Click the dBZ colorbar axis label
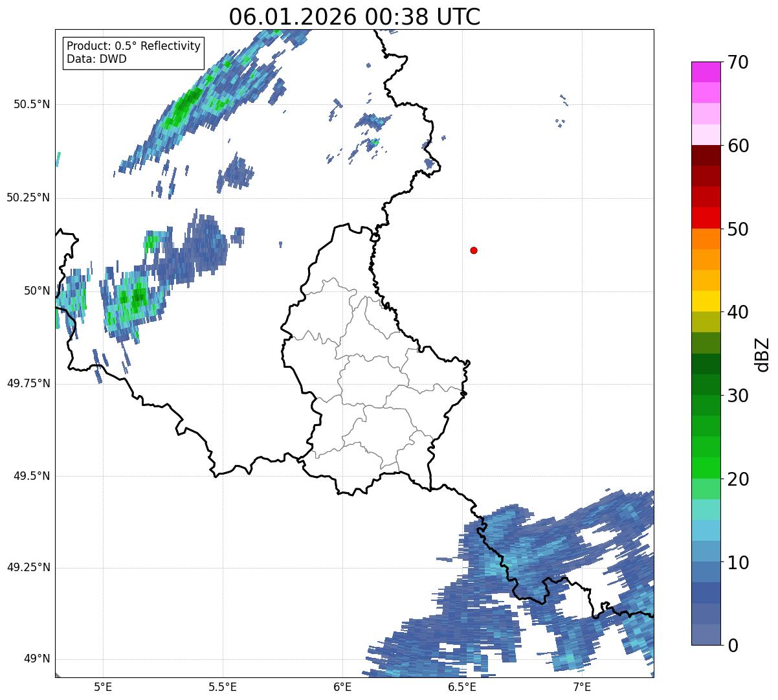Viewport: 778px width, 700px height. coord(762,354)
